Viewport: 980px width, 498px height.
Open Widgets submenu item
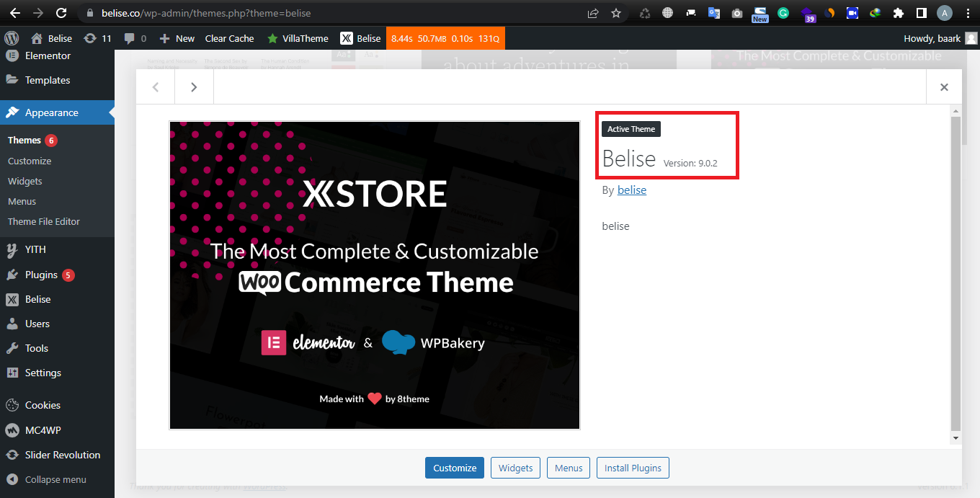[25, 181]
